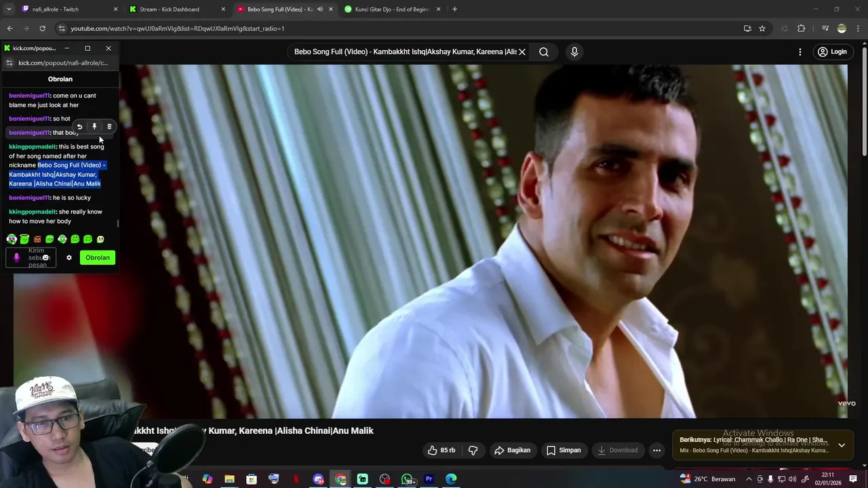Open kkingpopmadeit profile from Bebo song message

click(33, 146)
